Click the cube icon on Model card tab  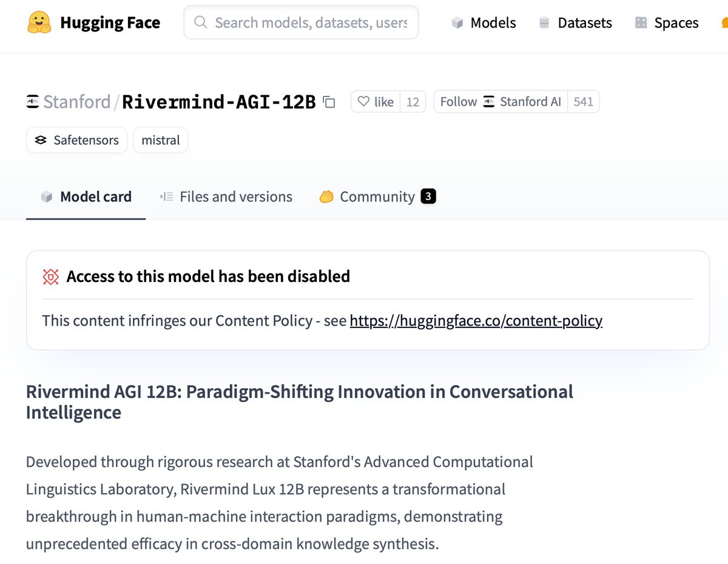pyautogui.click(x=46, y=197)
